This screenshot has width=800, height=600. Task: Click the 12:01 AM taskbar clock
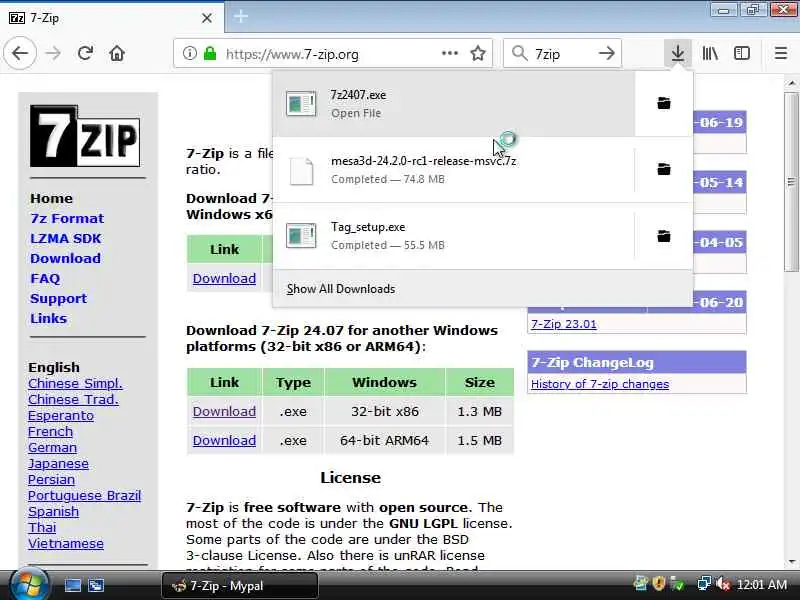(x=762, y=584)
